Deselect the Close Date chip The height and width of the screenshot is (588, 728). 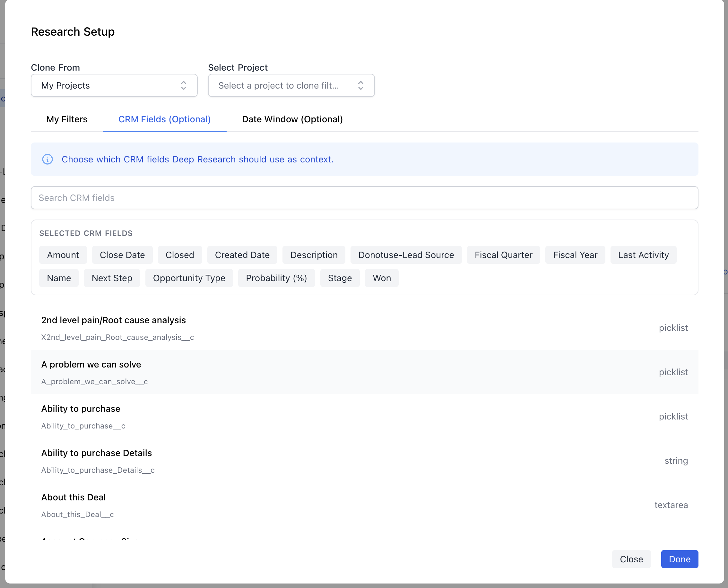tap(122, 255)
